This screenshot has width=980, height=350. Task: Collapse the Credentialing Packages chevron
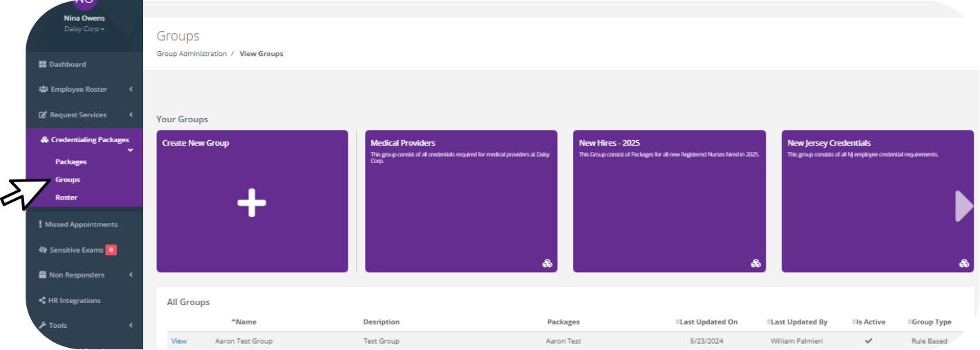pyautogui.click(x=131, y=150)
